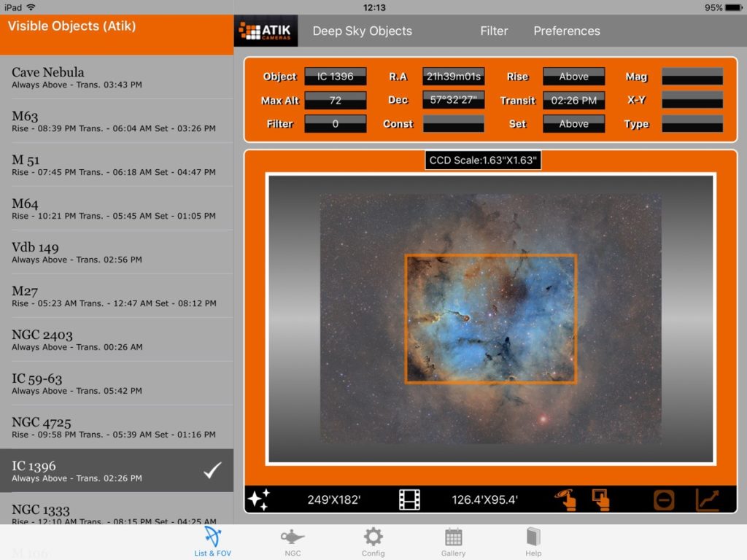Switch to List & FOV tab

[x=212, y=542]
